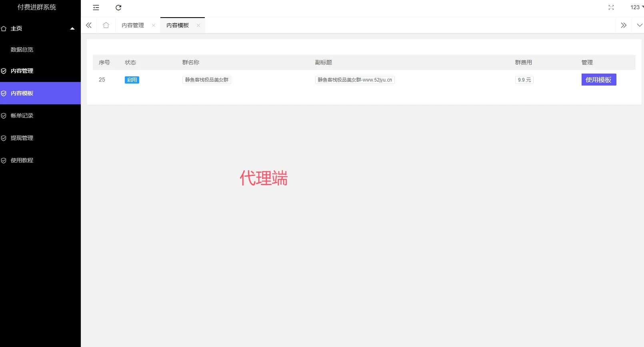Image resolution: width=644 pixels, height=347 pixels.
Task: Collapse the sidebar with the menu-fold icon
Action: point(96,8)
